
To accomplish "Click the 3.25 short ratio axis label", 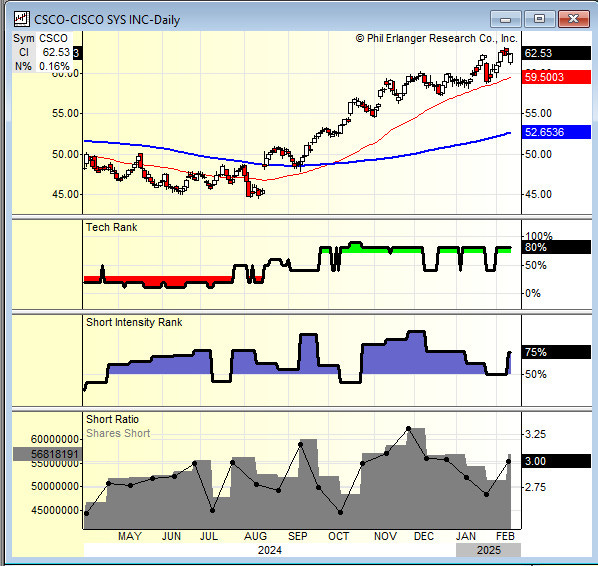I will coord(535,434).
